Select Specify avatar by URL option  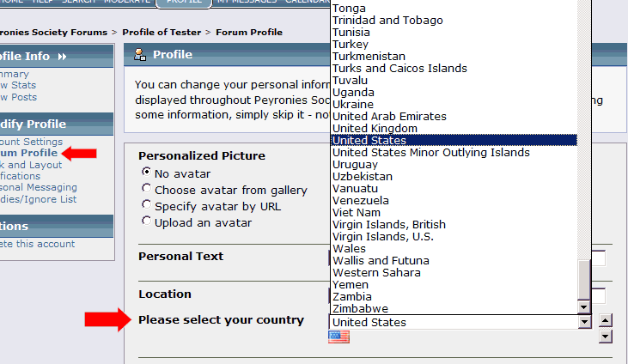(147, 205)
